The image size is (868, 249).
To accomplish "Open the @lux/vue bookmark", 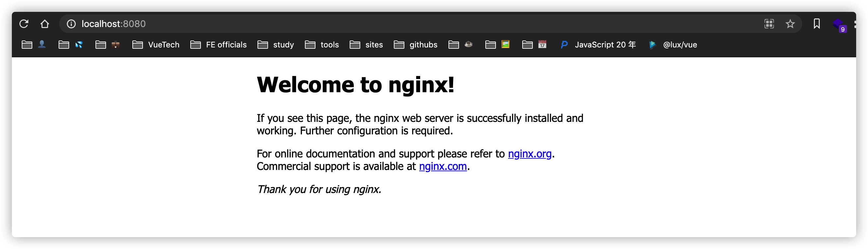I will pyautogui.click(x=673, y=45).
